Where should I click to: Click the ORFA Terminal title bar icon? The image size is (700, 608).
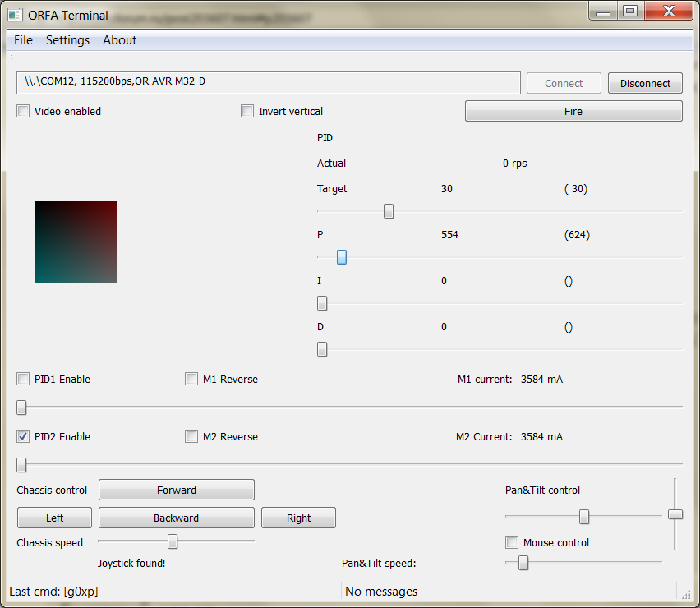click(15, 15)
